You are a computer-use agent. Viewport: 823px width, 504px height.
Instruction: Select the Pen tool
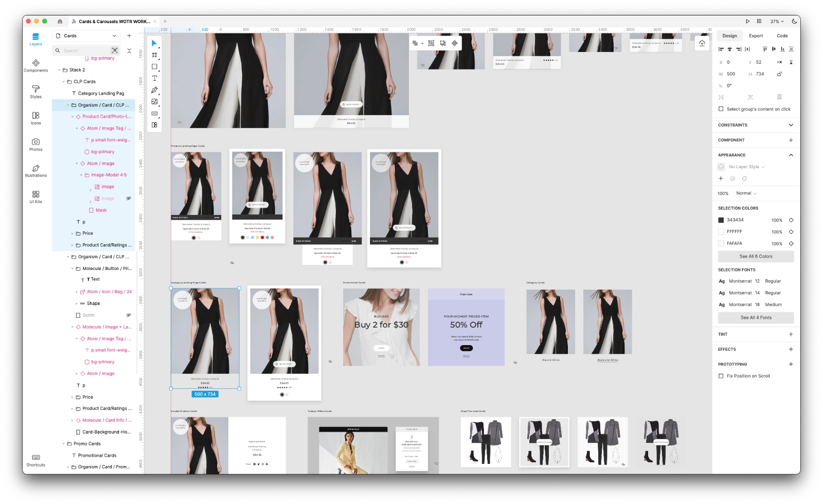(154, 90)
